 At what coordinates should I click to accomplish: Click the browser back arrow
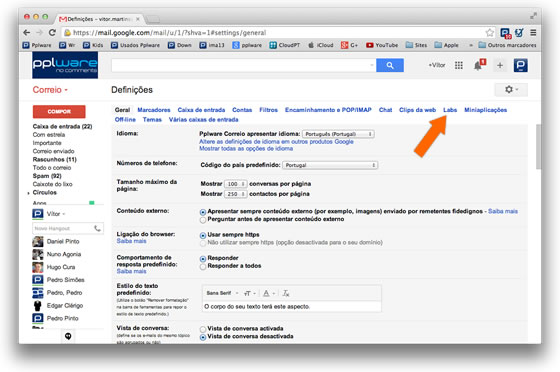point(26,32)
